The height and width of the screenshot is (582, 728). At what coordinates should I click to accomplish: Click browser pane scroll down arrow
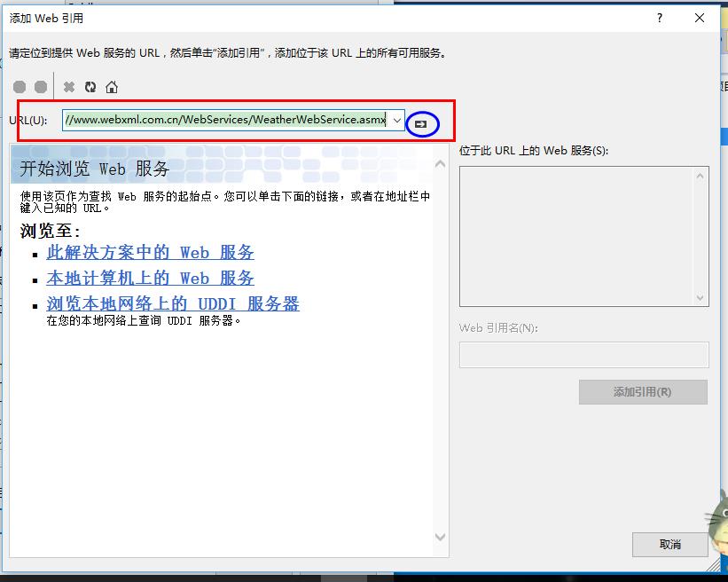point(440,537)
